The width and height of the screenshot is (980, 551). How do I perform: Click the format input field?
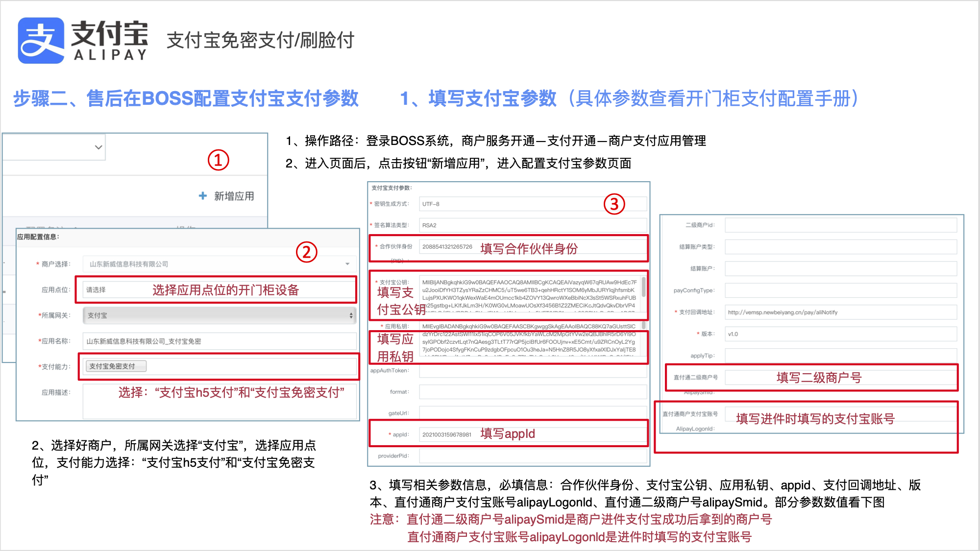[x=533, y=392]
